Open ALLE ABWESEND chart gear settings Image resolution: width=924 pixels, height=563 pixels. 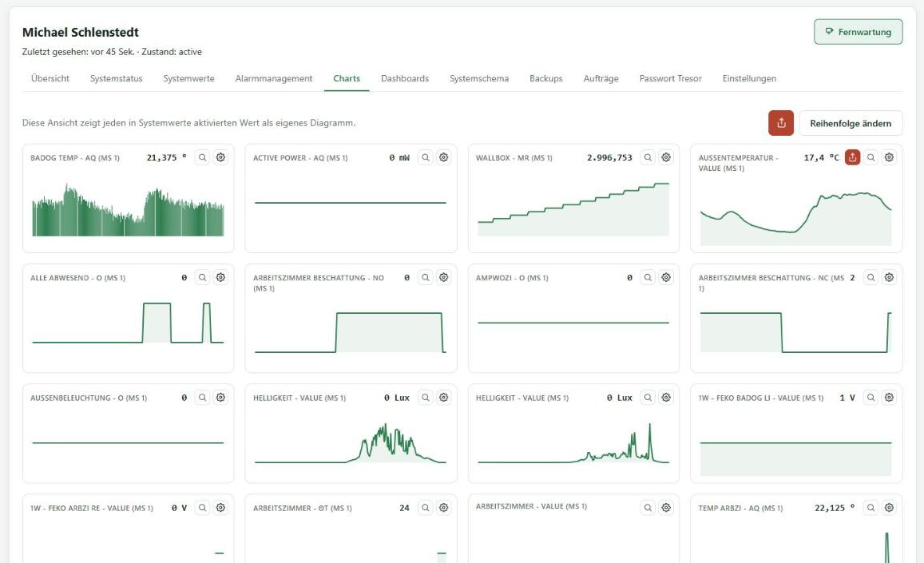tap(220, 277)
